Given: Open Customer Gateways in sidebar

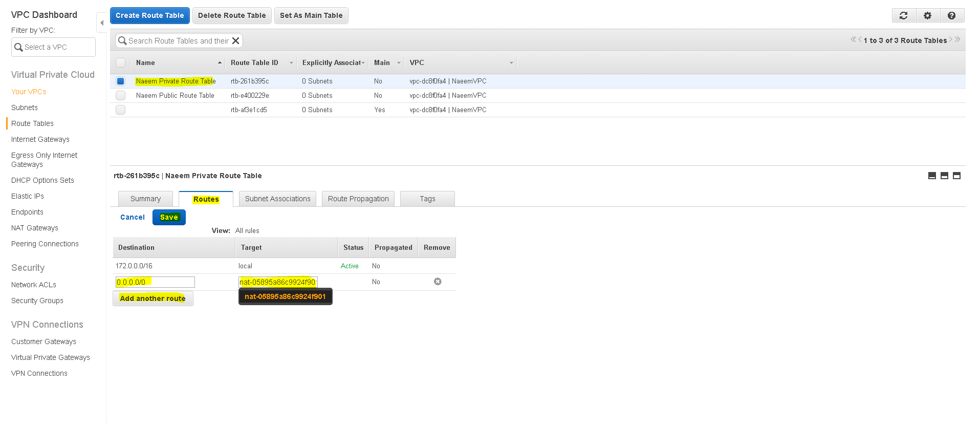Looking at the screenshot, I should click(x=43, y=341).
